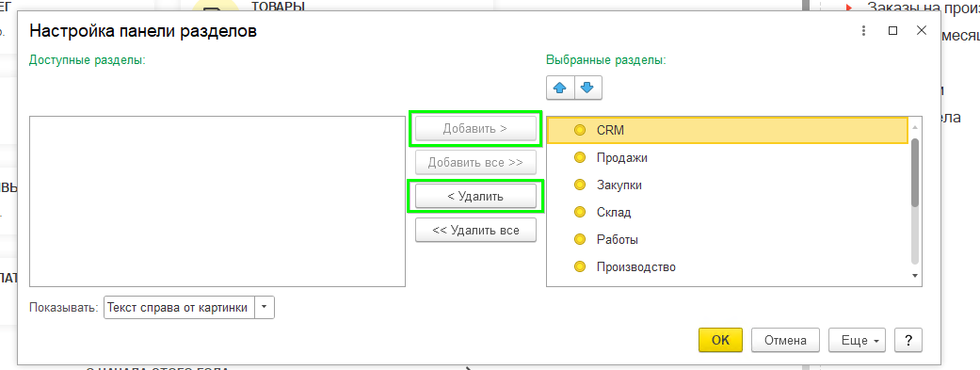Maximize the settings dialog window
This screenshot has width=980, height=370.
(892, 31)
